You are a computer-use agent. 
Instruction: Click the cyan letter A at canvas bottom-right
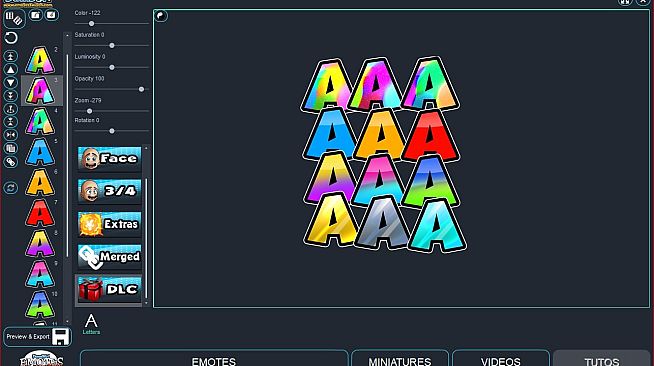point(437,227)
